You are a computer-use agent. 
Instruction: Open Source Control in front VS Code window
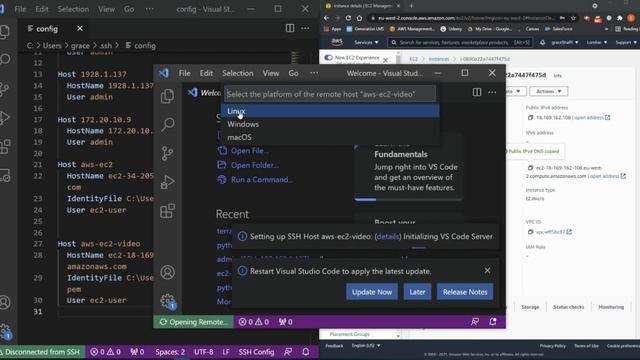tap(167, 153)
